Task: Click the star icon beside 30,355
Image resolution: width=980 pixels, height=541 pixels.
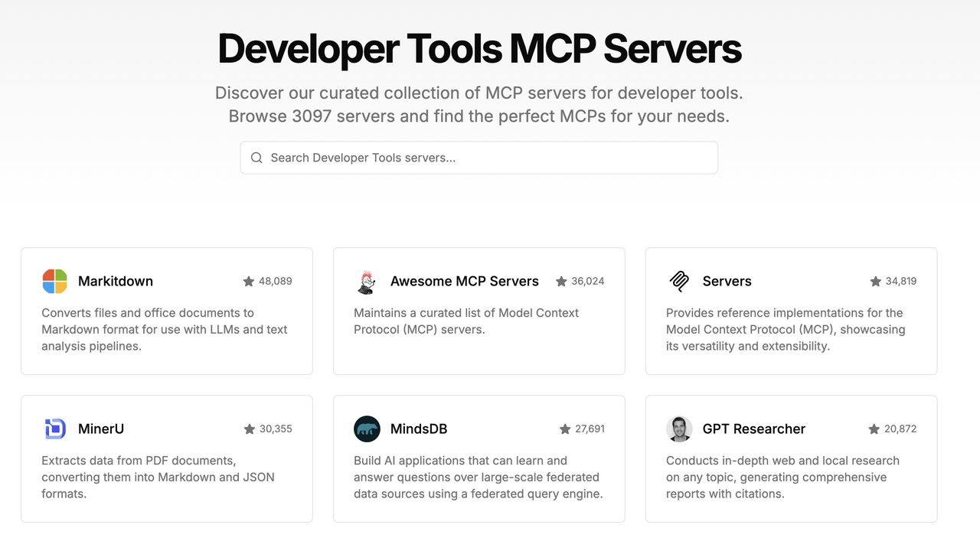Action: coord(250,429)
